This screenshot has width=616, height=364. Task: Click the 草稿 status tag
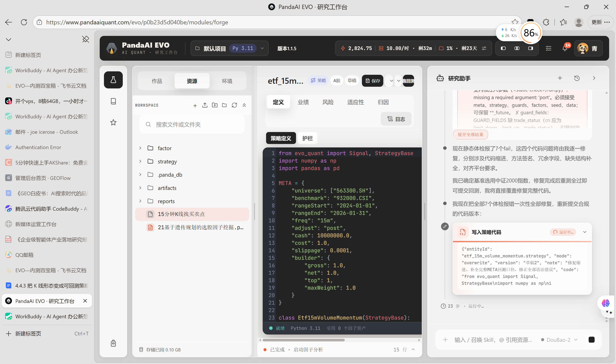(352, 81)
